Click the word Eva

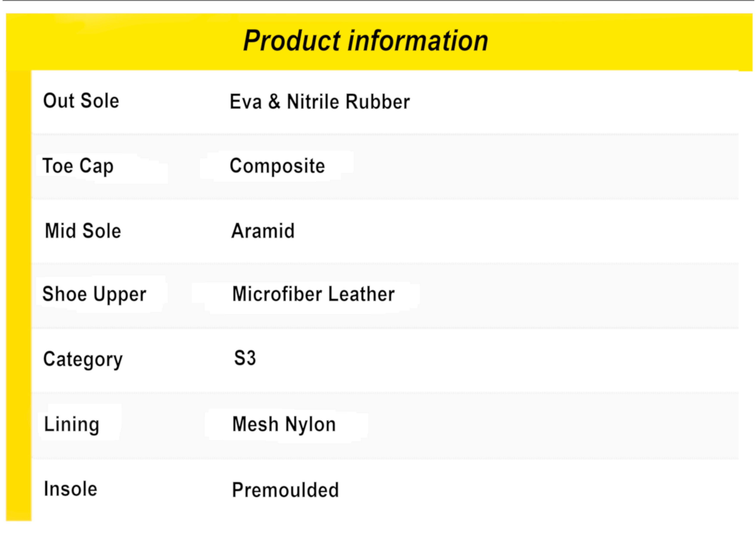245,102
